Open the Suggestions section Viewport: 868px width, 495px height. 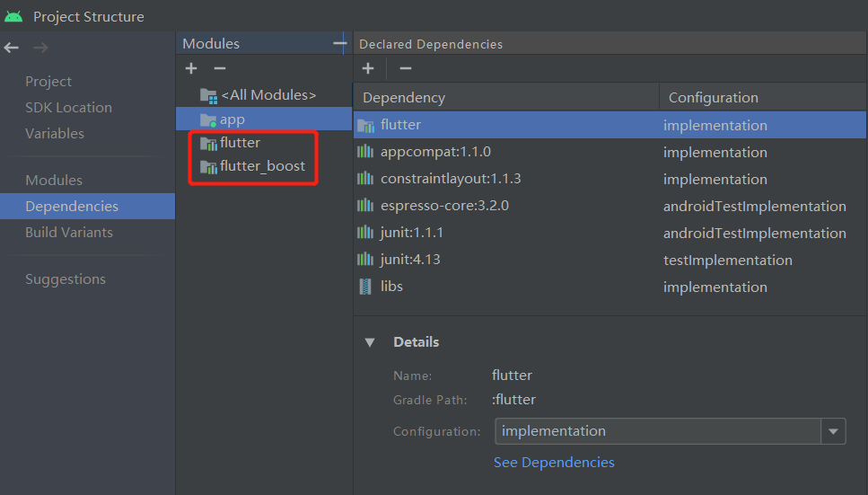click(66, 278)
